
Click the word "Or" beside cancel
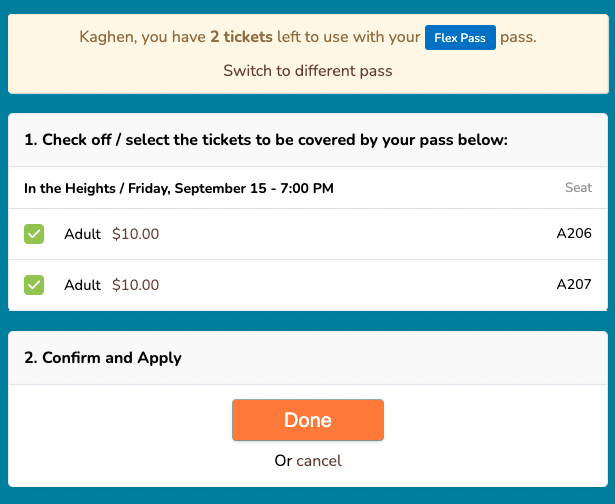[283, 461]
